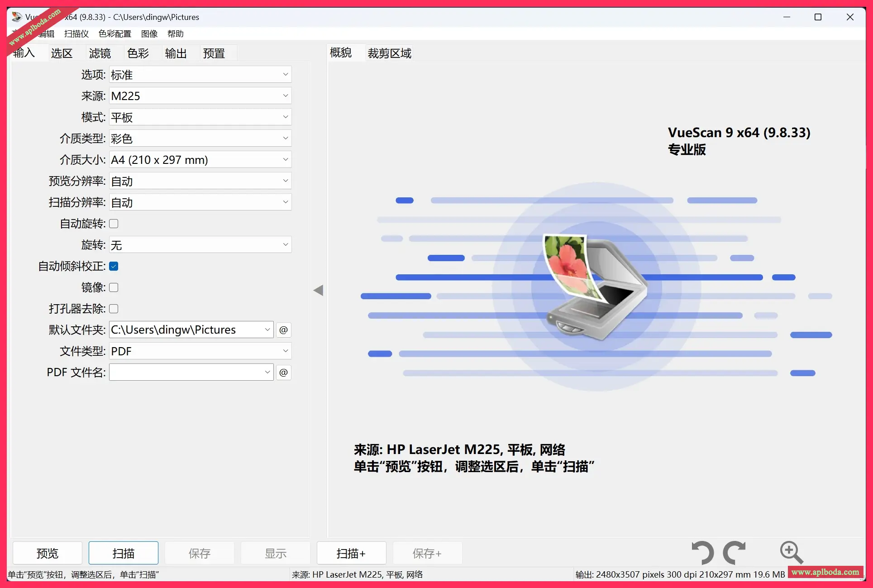Open the 色彩配置 menu
The width and height of the screenshot is (873, 588).
pyautogui.click(x=115, y=33)
